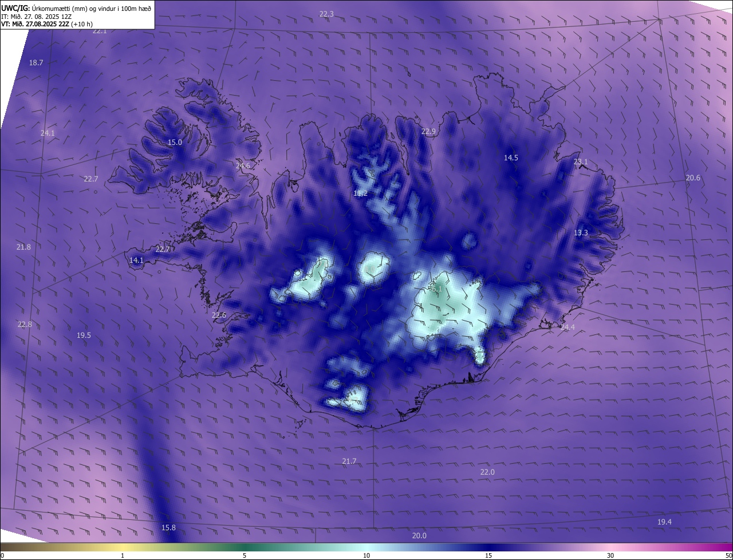This screenshot has height=560, width=733.
Task: Click the "11.2" value on the map
Action: coord(360,194)
